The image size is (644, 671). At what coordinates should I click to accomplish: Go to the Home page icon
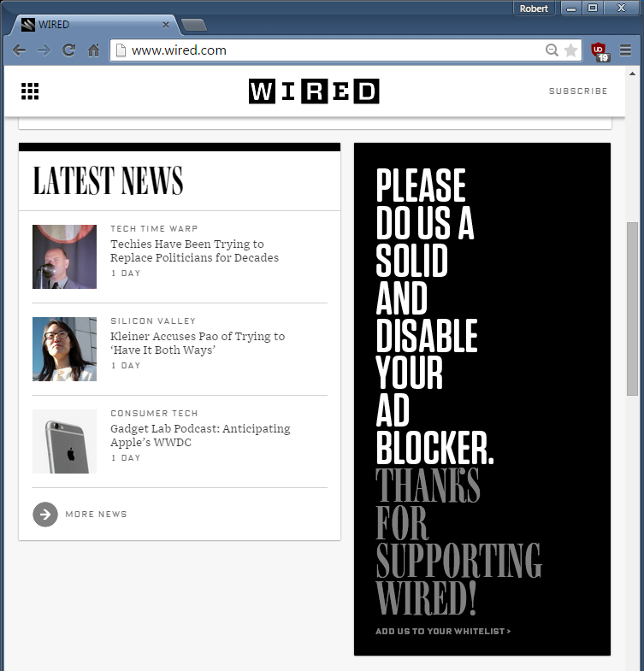(93, 50)
